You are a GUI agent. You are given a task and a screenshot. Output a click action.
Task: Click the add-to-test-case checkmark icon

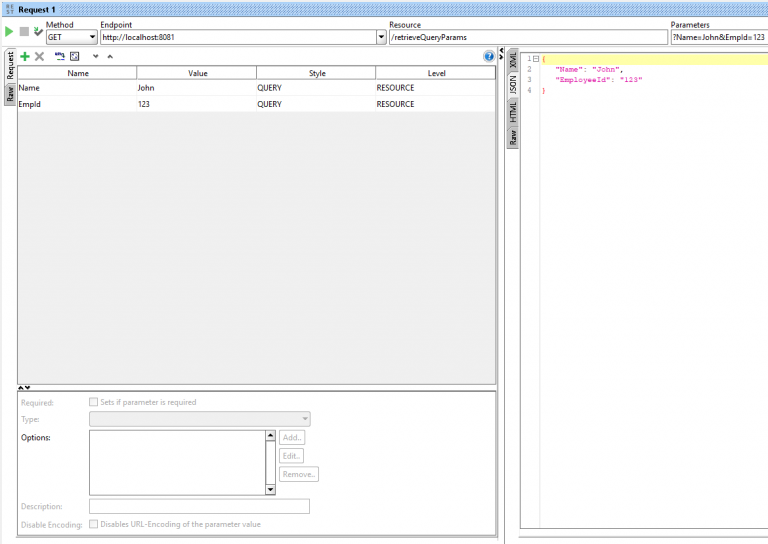pyautogui.click(x=38, y=33)
